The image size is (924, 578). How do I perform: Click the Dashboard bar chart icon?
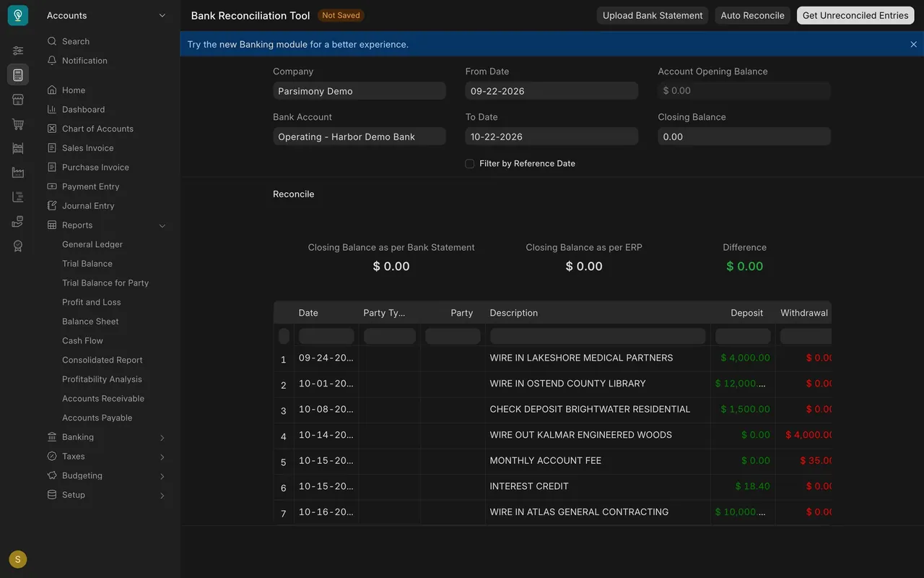[52, 109]
